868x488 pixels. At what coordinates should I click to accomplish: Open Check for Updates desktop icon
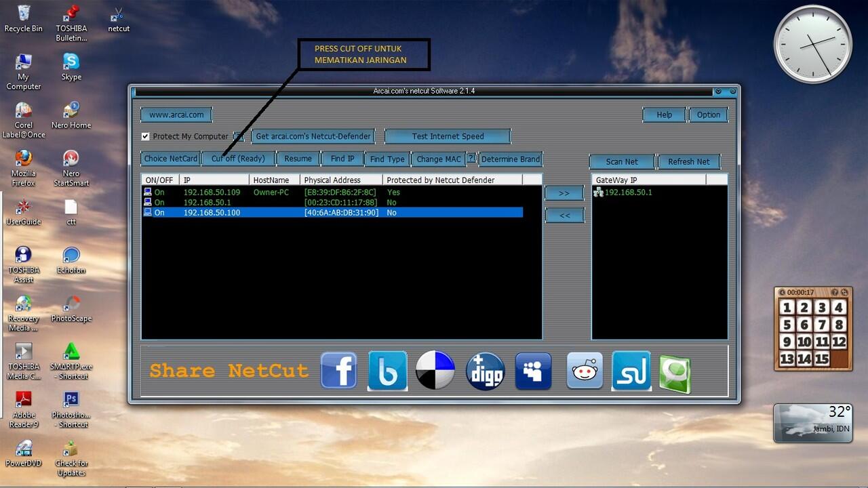71,457
